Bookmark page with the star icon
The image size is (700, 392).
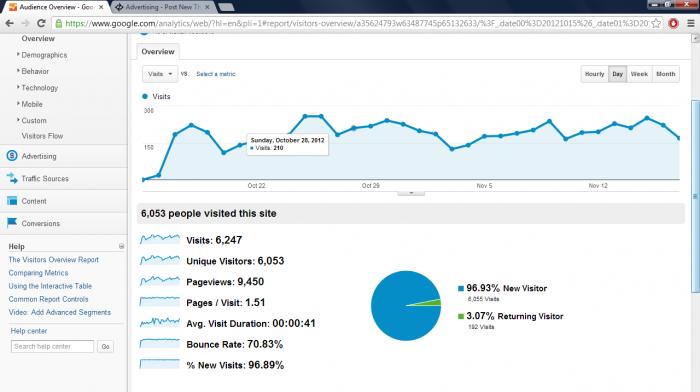(x=656, y=23)
